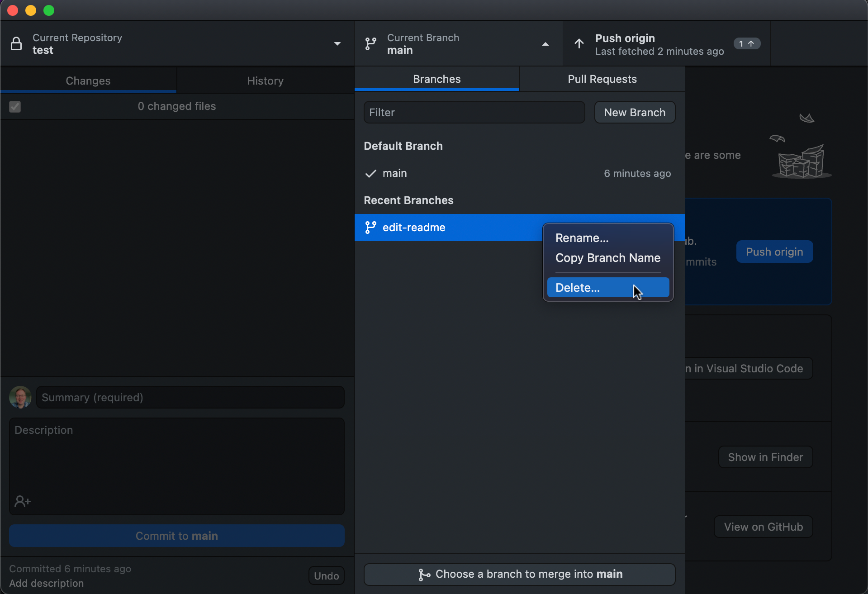Click the New Branch button
The image size is (868, 594).
pos(634,112)
